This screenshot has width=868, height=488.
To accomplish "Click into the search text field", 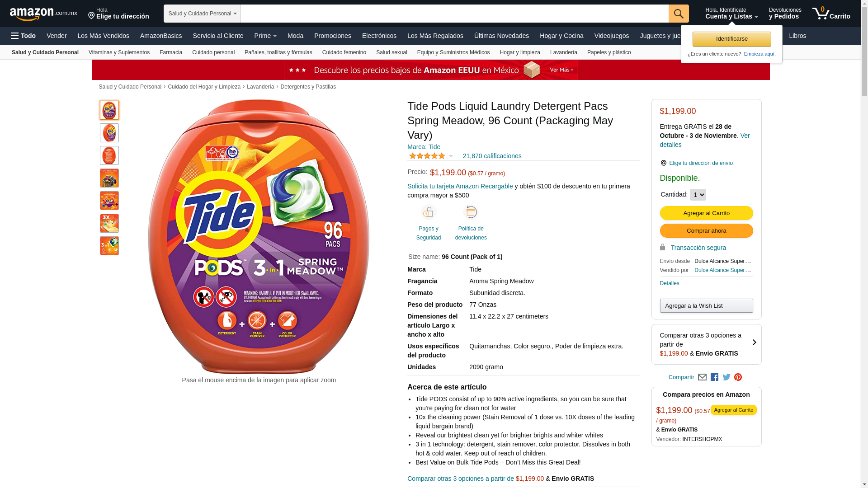I will point(454,14).
